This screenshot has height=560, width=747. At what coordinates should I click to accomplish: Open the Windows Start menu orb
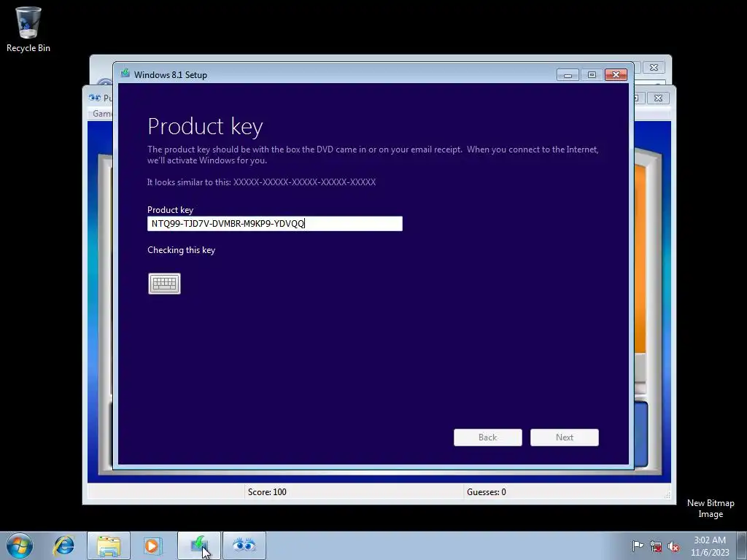20,545
